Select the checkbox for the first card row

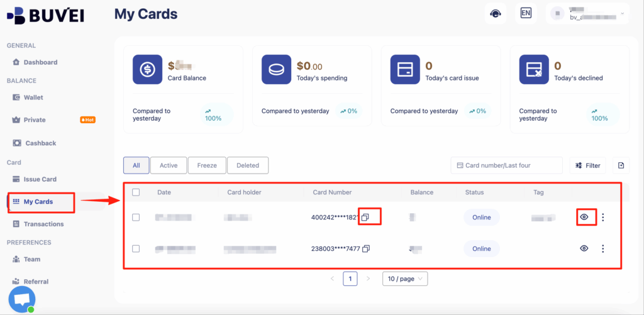(x=136, y=217)
